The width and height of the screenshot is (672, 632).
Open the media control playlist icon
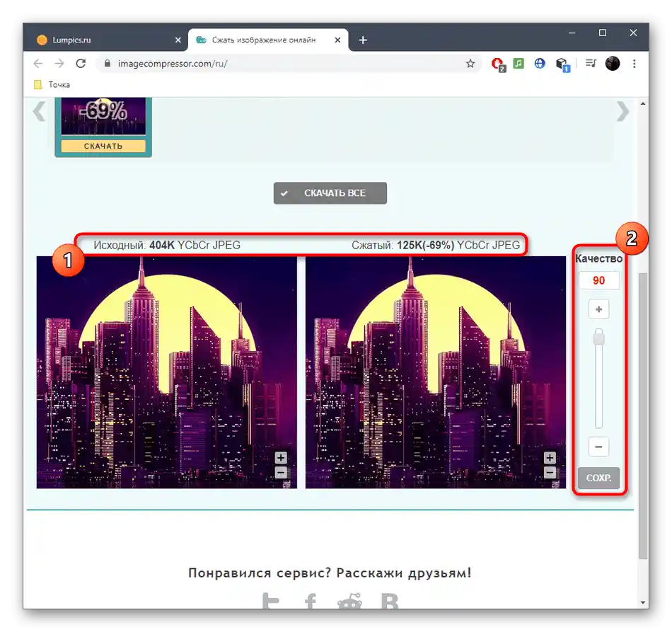pyautogui.click(x=591, y=64)
